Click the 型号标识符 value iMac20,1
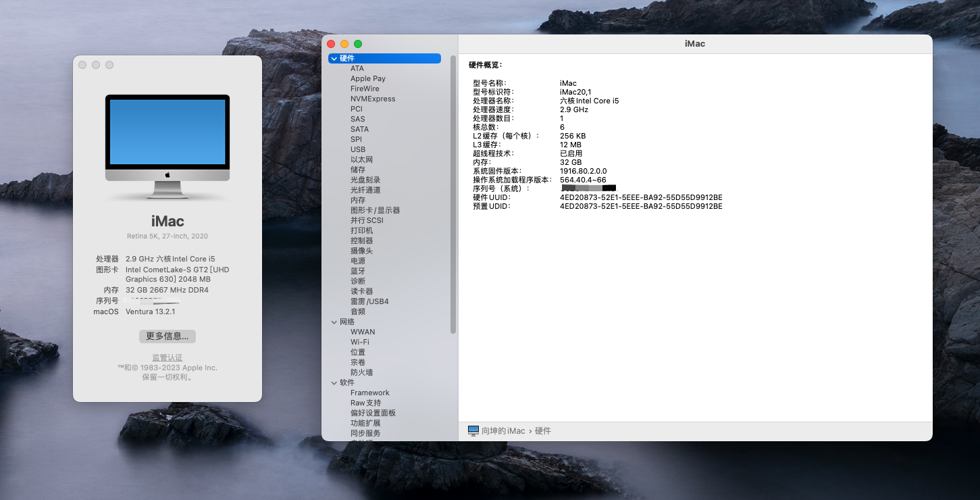The height and width of the screenshot is (500, 980). (x=575, y=92)
